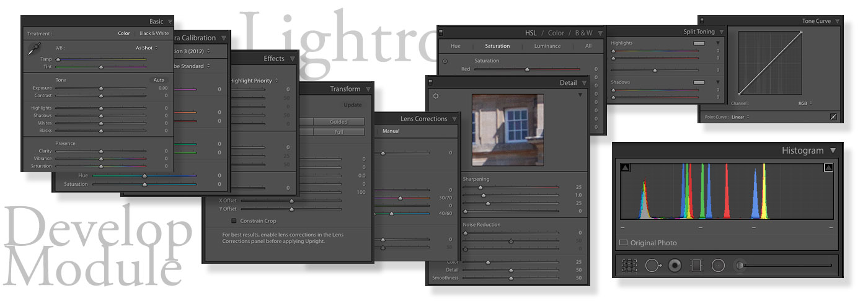868x301 pixels.
Task: Select the Radial Filter tool
Action: [718, 266]
